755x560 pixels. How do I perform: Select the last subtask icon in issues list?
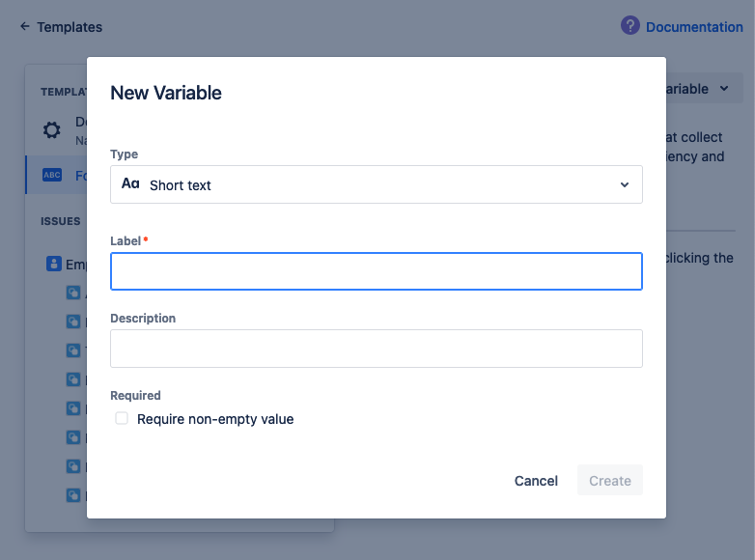click(x=73, y=495)
